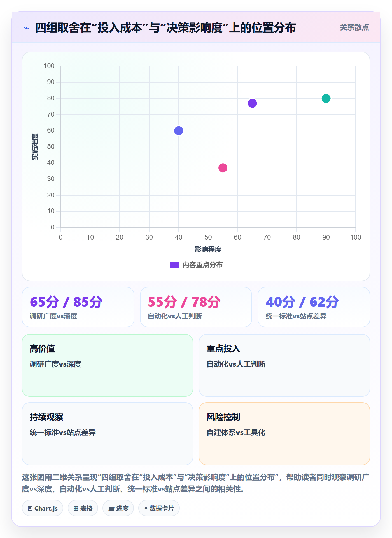Click 统一标准vs站点差异 under 40分 / 62分

296,316
